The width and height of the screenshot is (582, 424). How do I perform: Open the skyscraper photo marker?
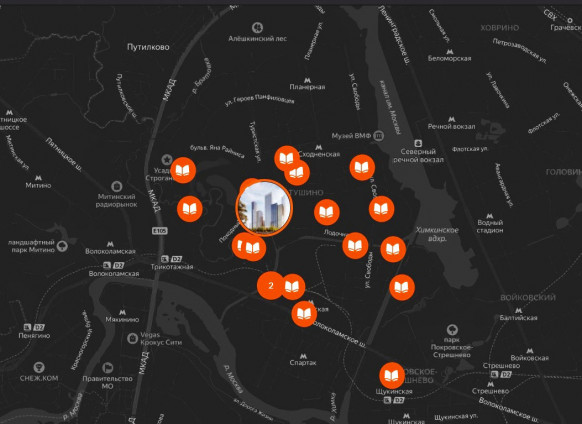pos(264,208)
